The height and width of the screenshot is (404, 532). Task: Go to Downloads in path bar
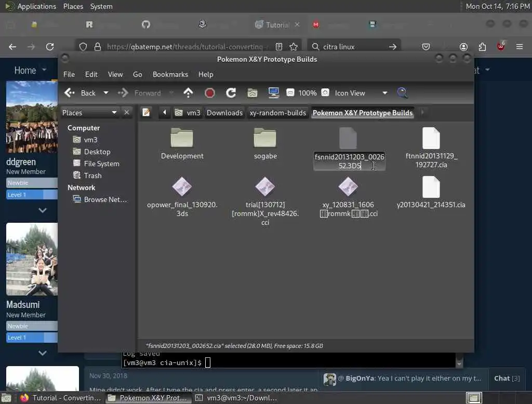(x=224, y=113)
